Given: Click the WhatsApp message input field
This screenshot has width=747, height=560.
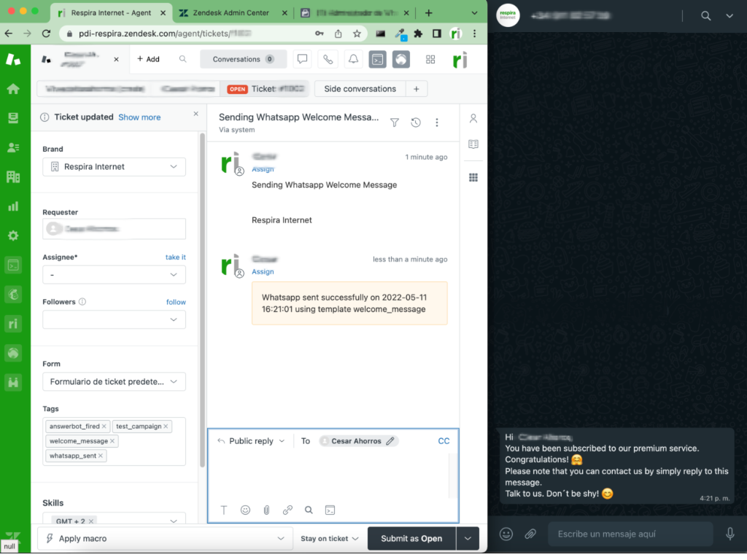Looking at the screenshot, I should click(x=630, y=534).
